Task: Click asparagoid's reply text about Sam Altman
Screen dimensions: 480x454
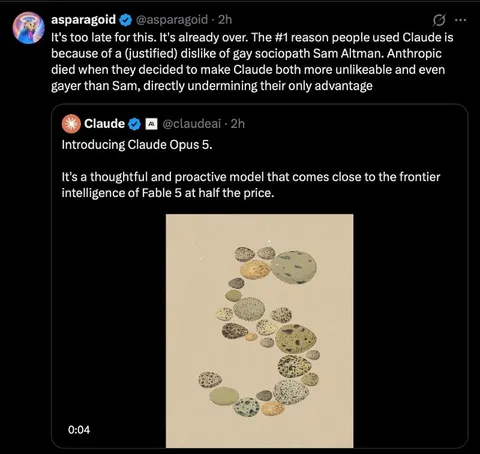Action: point(252,61)
